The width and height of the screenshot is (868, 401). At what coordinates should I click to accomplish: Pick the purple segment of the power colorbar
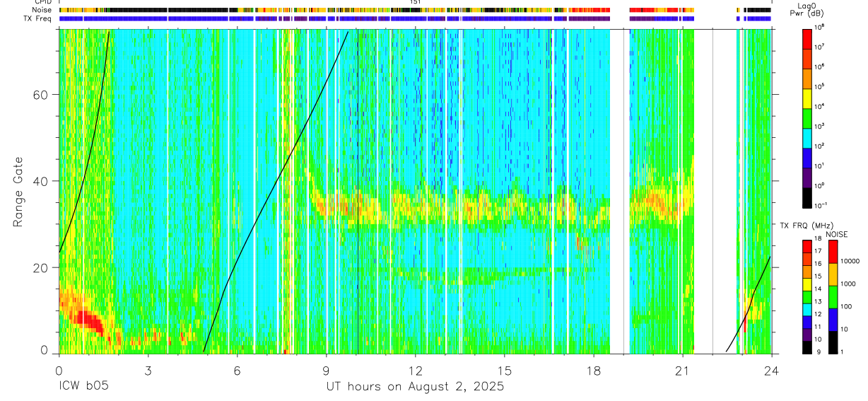(x=807, y=177)
